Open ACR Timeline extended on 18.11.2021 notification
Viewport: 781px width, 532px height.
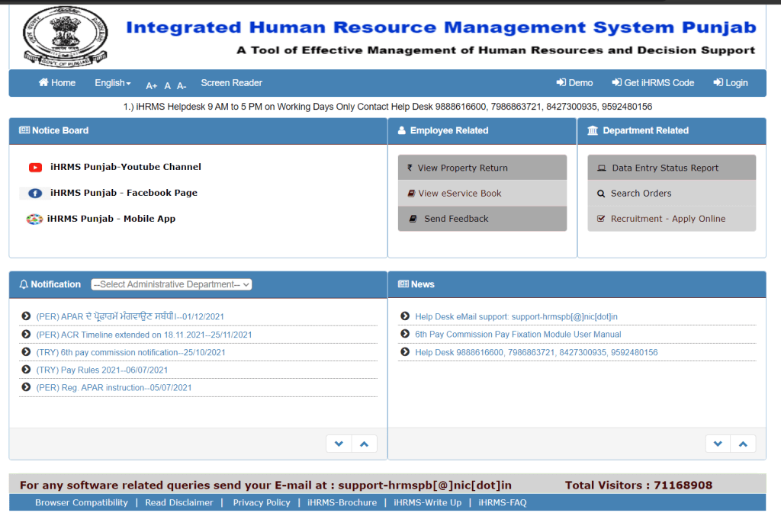tap(144, 335)
